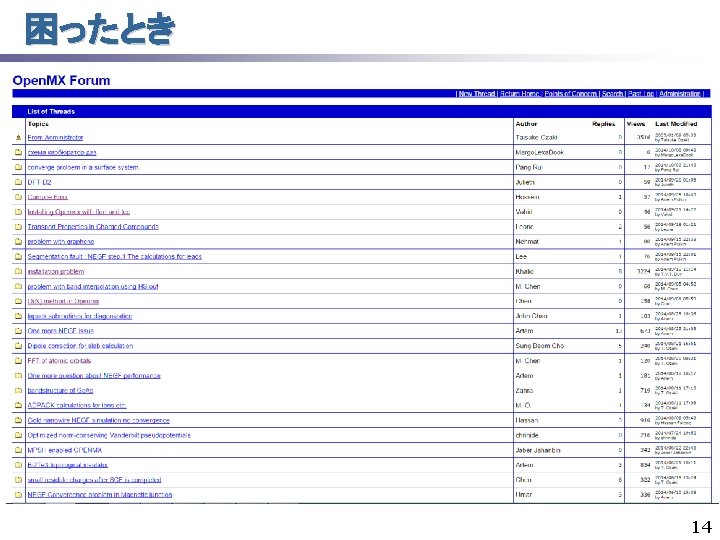Screen dimensions: 720x540
Task: Click folder icon beside NEGF performance question thread
Action: pos(18,376)
